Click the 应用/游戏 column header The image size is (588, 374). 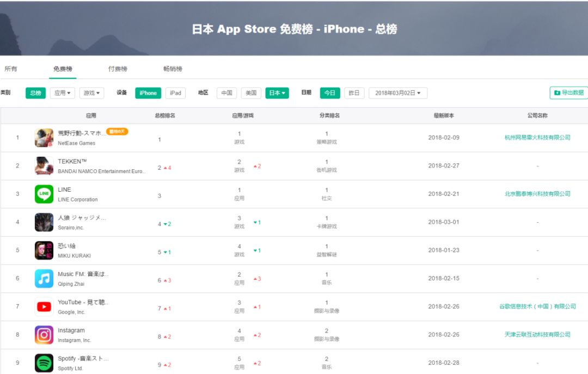[x=243, y=115]
